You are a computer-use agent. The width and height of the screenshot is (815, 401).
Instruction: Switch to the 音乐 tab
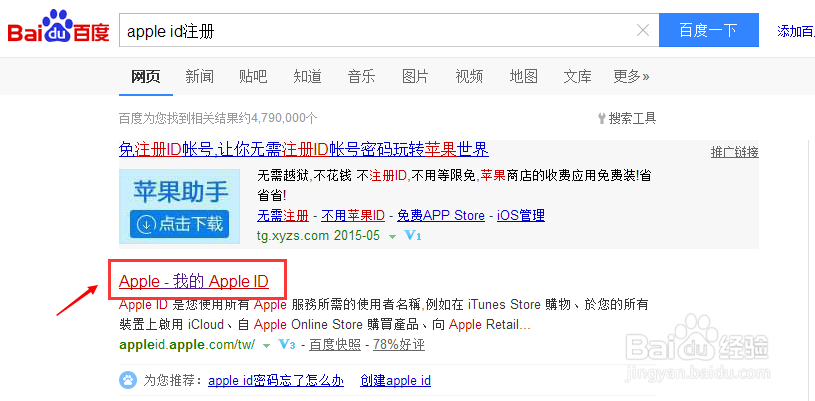pyautogui.click(x=361, y=77)
